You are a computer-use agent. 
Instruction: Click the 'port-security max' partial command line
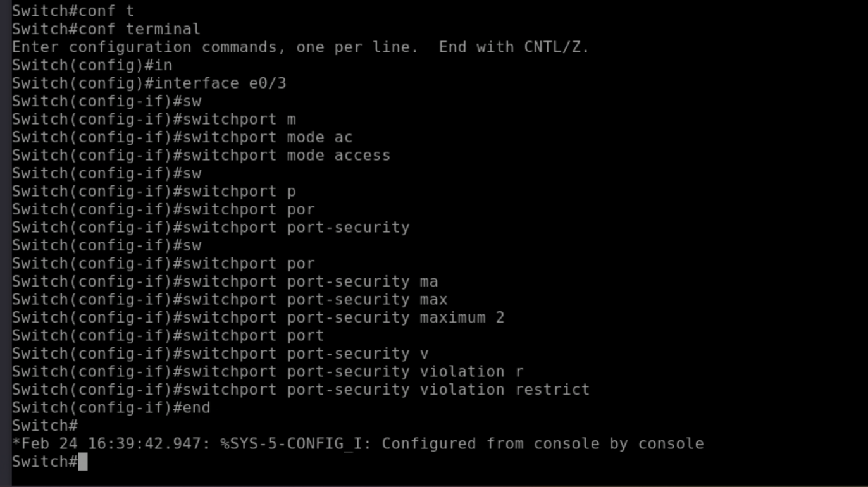tap(367, 300)
